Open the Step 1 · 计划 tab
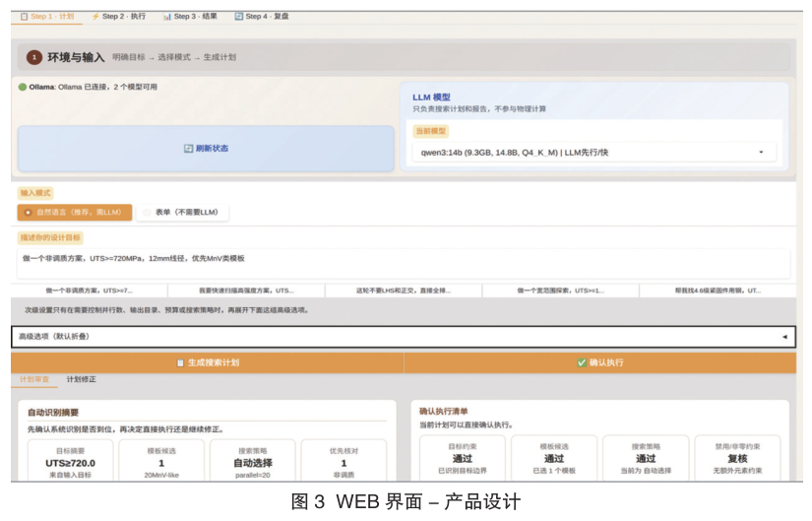The width and height of the screenshot is (812, 521). (x=46, y=17)
